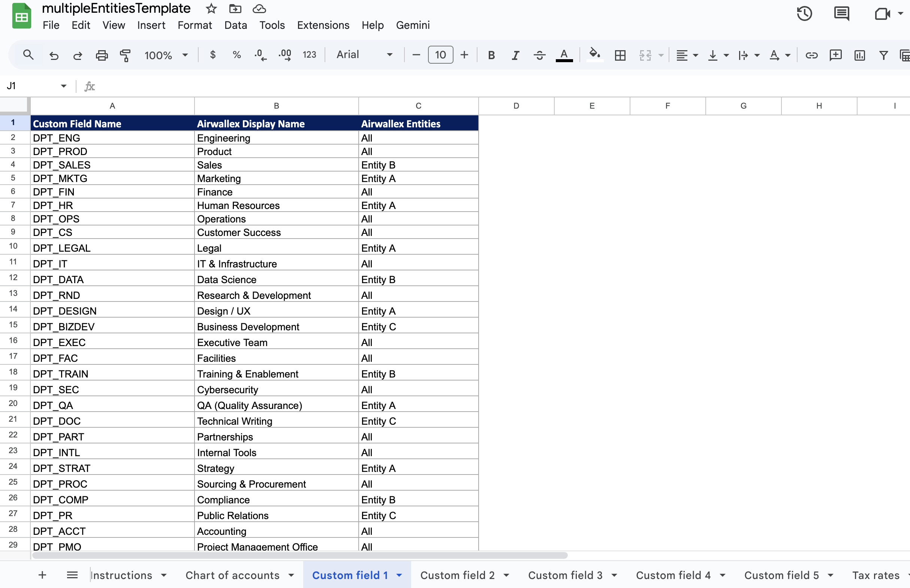Open the Data menu
Image resolution: width=910 pixels, height=588 pixels.
click(236, 25)
